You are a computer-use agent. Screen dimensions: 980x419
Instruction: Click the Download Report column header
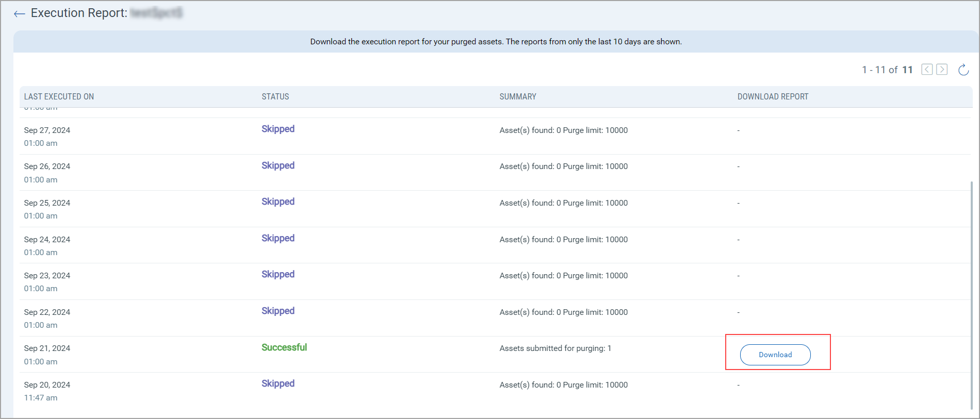(x=773, y=96)
